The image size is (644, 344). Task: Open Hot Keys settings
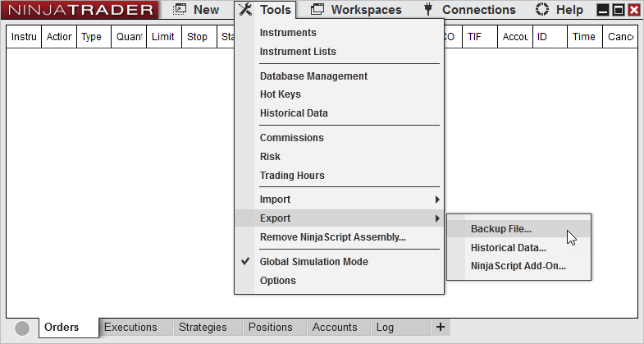point(280,94)
